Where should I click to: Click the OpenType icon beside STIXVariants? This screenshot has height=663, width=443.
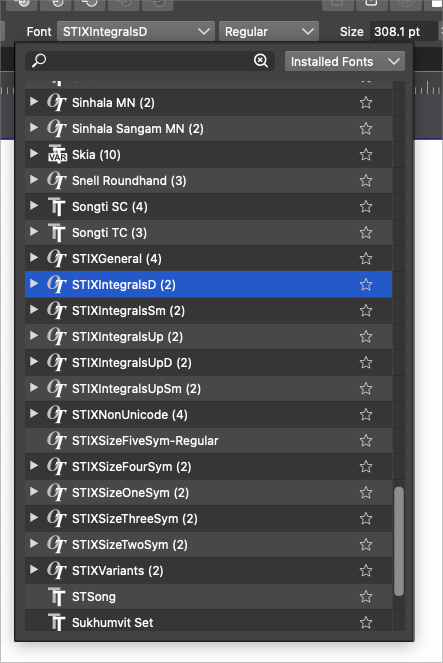pyautogui.click(x=57, y=570)
